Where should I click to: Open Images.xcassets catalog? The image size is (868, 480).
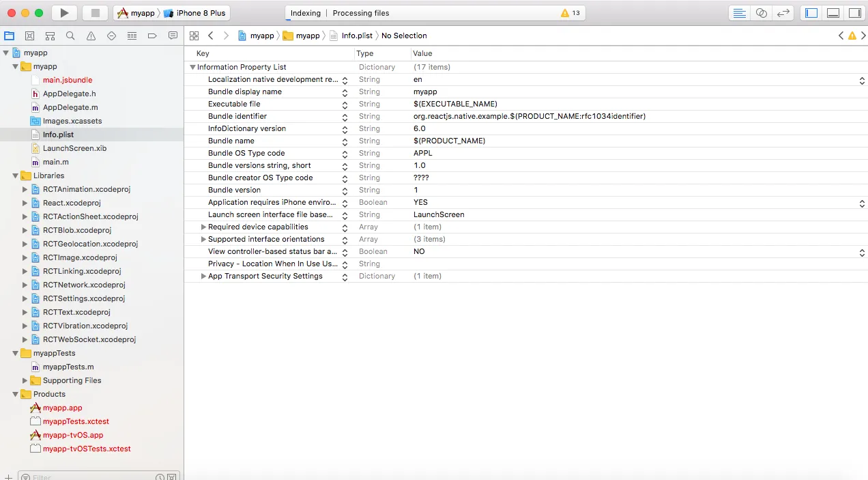(72, 121)
